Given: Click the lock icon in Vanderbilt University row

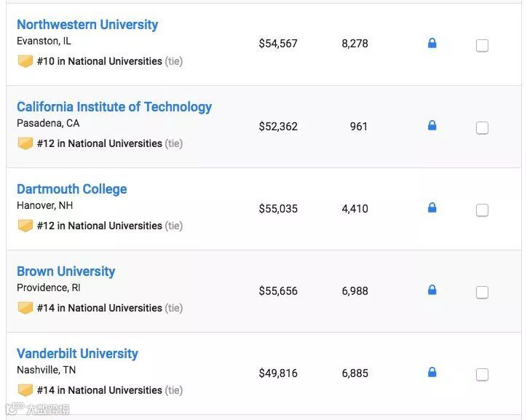Looking at the screenshot, I should (432, 373).
